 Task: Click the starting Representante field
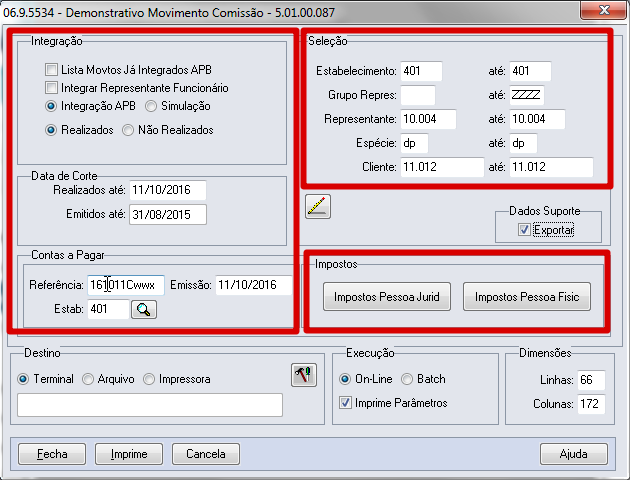pyautogui.click(x=428, y=119)
